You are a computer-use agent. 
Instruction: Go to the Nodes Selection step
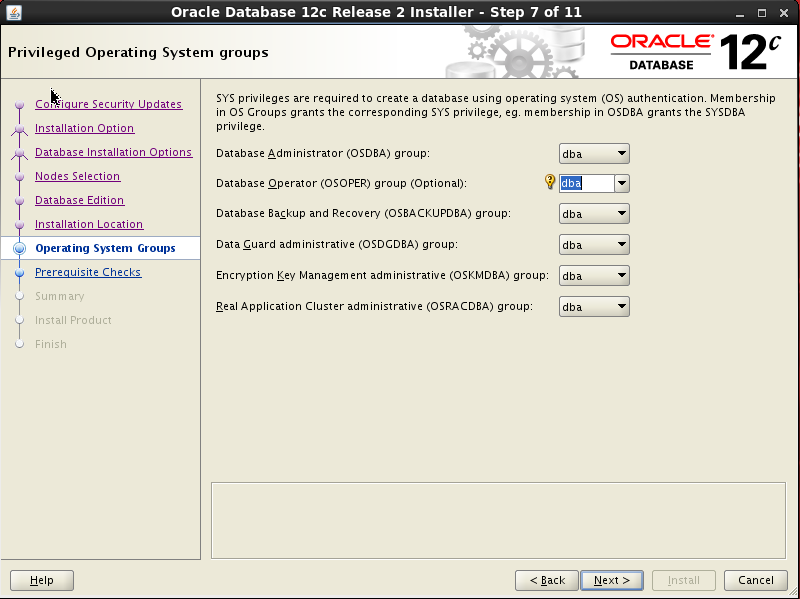[77, 176]
